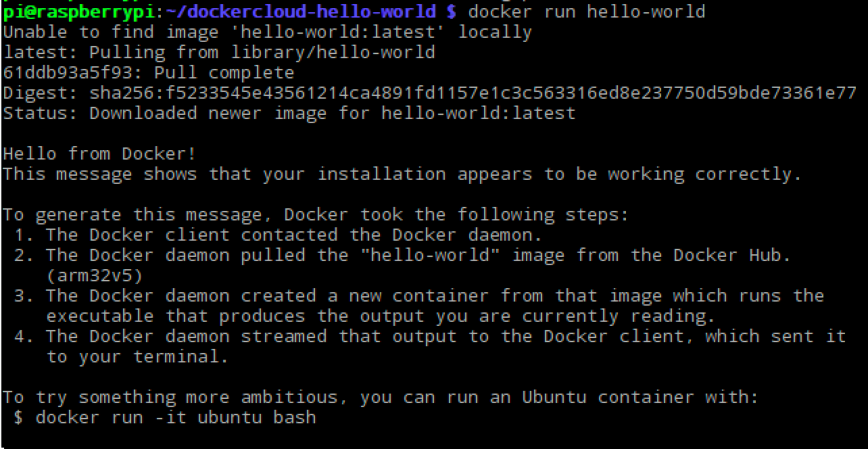Click the 'Pulling from library/hello-world' line

pyautogui.click(x=262, y=52)
